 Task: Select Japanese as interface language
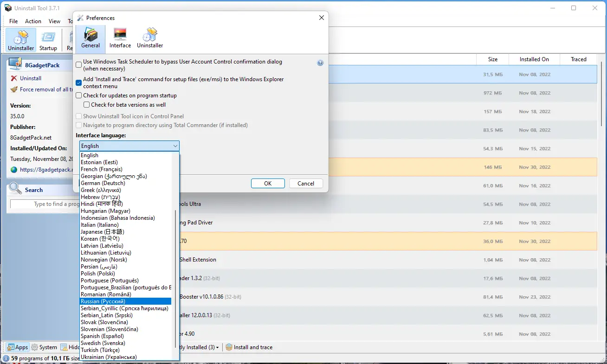point(102,231)
